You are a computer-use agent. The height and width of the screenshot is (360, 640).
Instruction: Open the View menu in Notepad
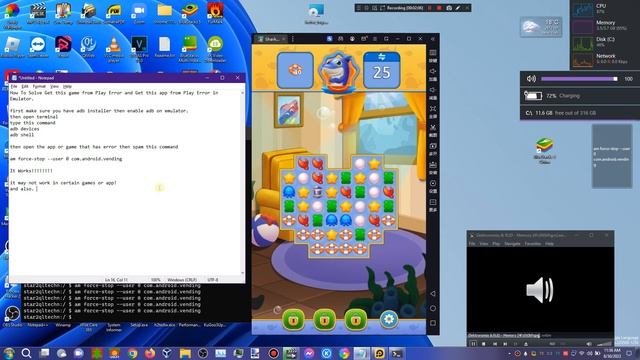pyautogui.click(x=54, y=87)
